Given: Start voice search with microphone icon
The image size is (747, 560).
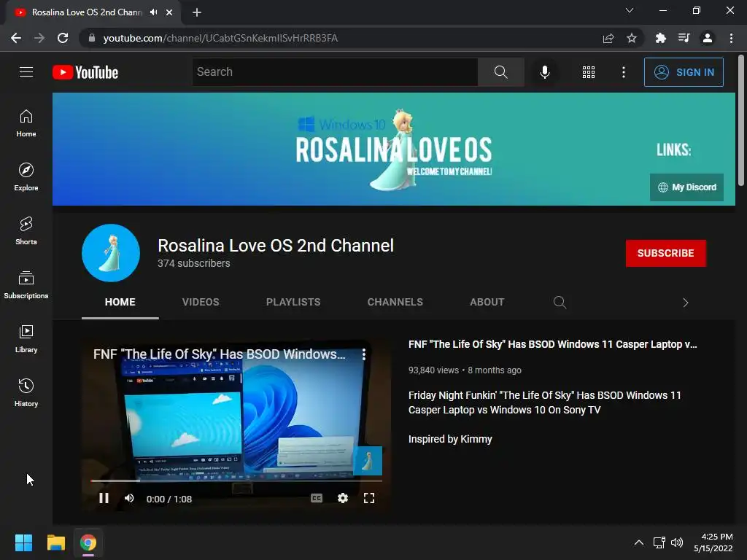Looking at the screenshot, I should pyautogui.click(x=544, y=72).
